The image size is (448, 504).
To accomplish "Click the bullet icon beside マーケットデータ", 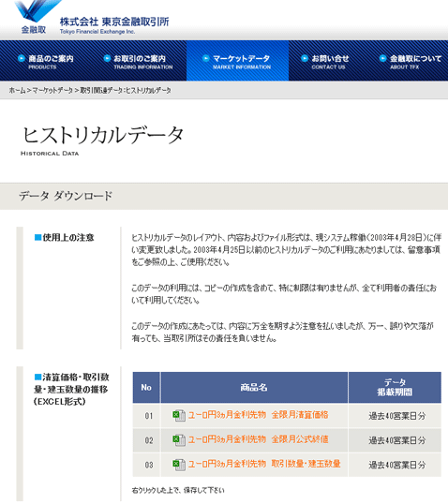I will pos(206,58).
